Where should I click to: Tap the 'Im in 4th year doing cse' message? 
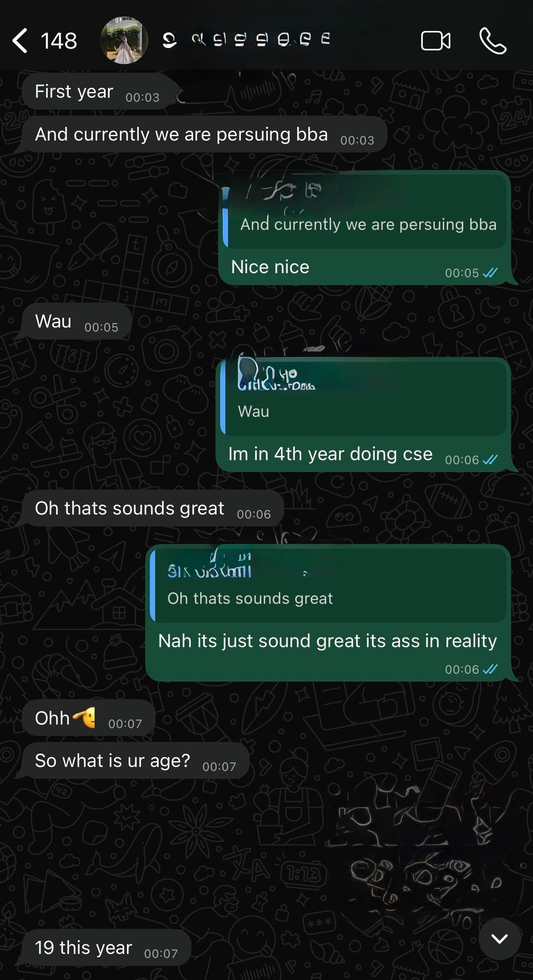[x=330, y=454]
